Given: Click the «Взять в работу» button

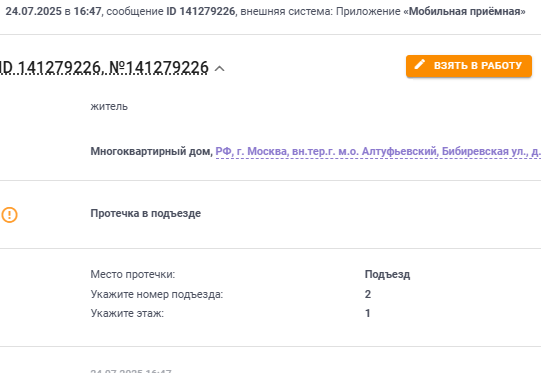Looking at the screenshot, I should 469,66.
